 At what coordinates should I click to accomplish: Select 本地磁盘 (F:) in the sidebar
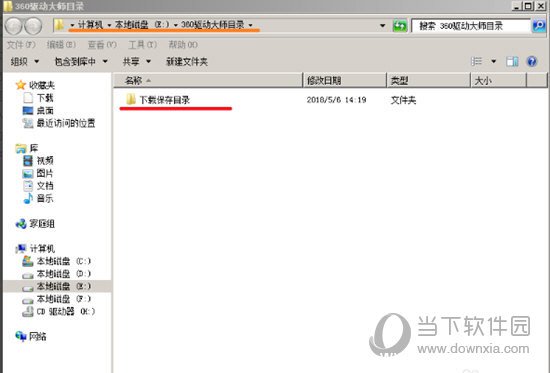(x=63, y=299)
